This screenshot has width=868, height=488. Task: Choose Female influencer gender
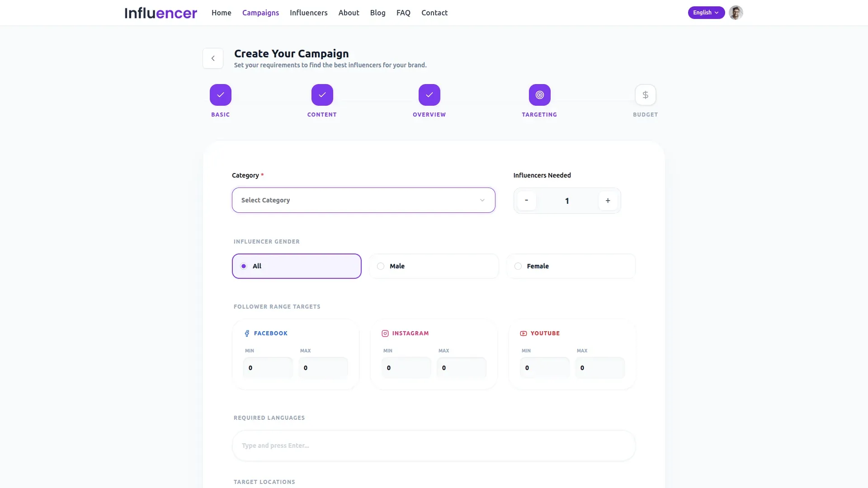pos(571,266)
